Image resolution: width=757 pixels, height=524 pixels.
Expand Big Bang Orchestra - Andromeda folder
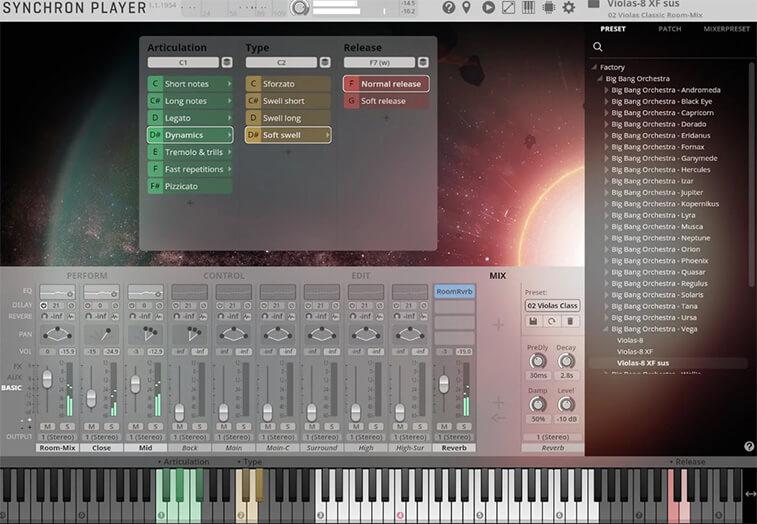605,90
